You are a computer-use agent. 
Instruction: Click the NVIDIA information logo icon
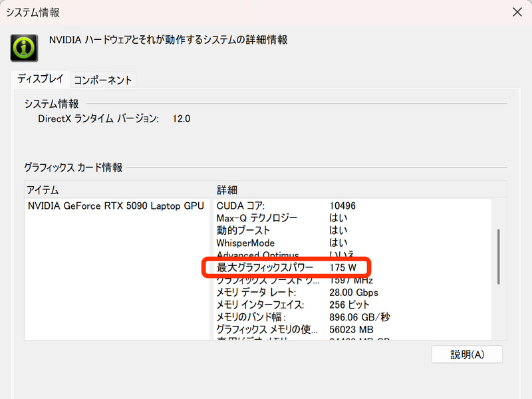coord(24,47)
